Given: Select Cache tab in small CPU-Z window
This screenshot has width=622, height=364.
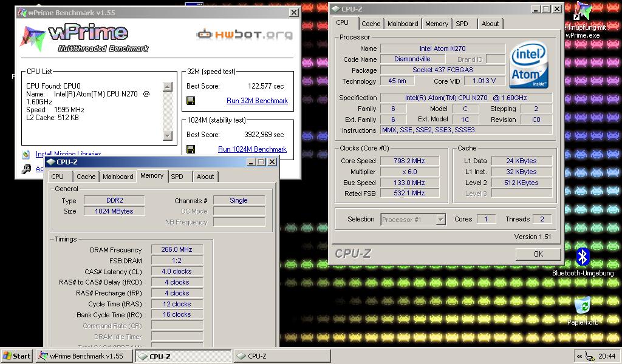Looking at the screenshot, I should pos(86,177).
